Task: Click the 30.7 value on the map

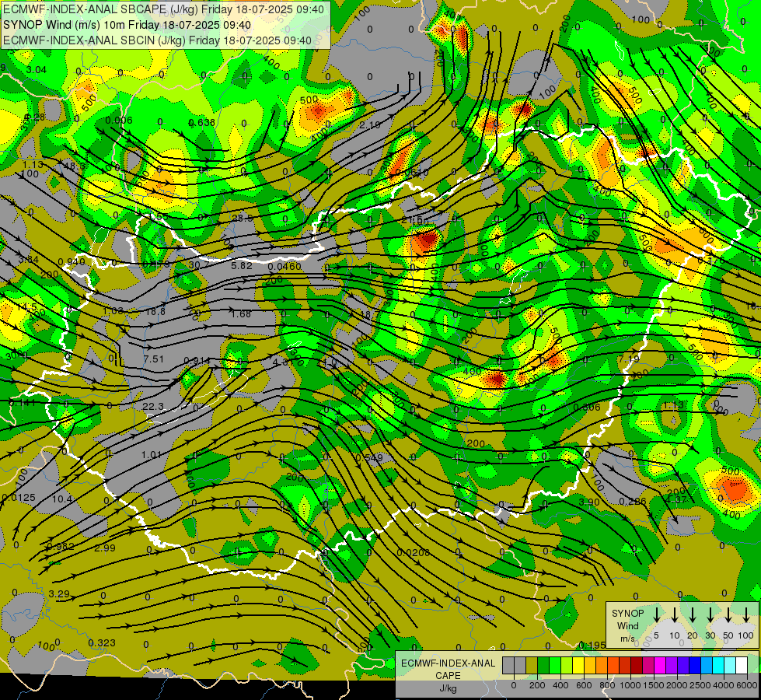Action: coord(198,265)
